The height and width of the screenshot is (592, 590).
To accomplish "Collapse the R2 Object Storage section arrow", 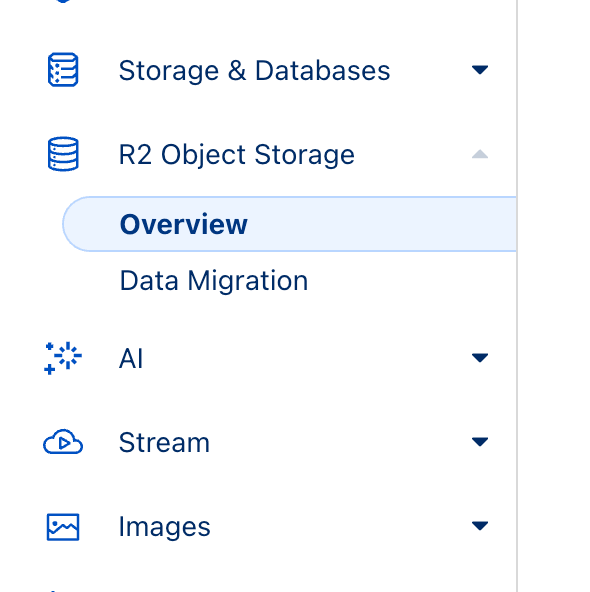I will coord(480,154).
